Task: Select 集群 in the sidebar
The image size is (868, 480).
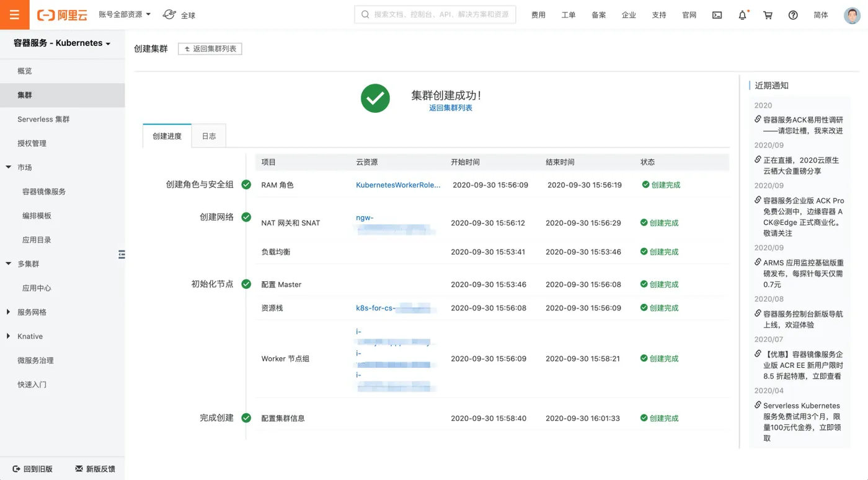Action: (62, 95)
